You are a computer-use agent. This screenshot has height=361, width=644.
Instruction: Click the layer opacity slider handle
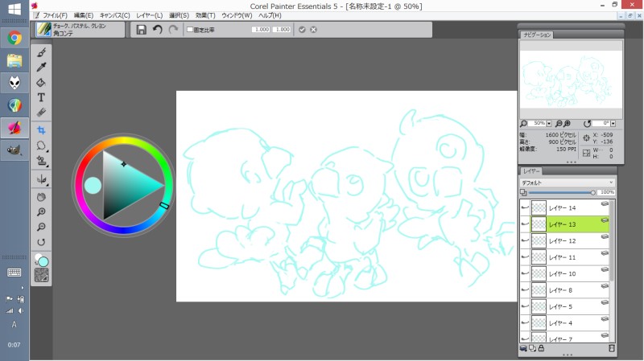click(592, 192)
